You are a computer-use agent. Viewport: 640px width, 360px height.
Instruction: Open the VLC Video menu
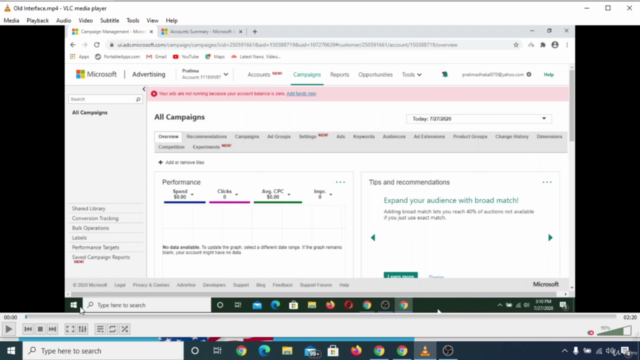click(85, 20)
